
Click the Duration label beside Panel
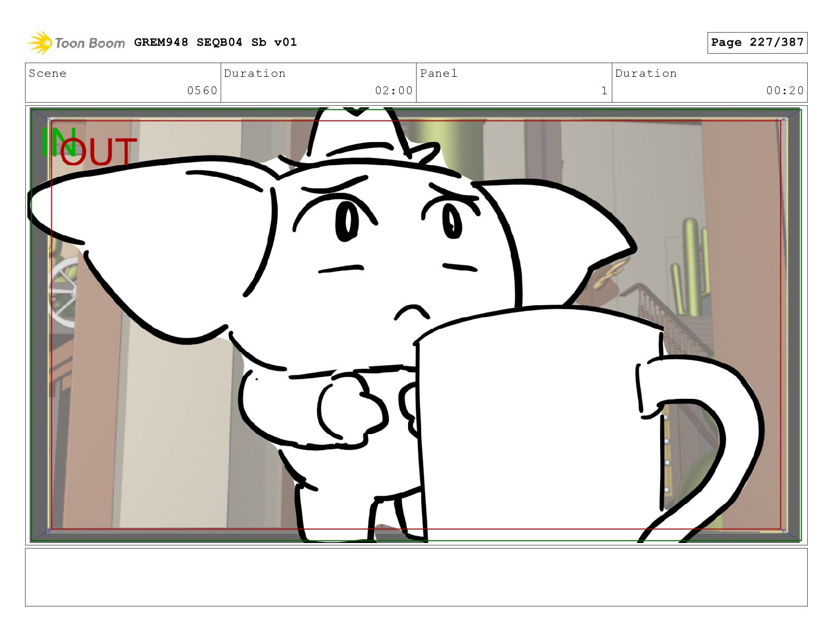646,73
